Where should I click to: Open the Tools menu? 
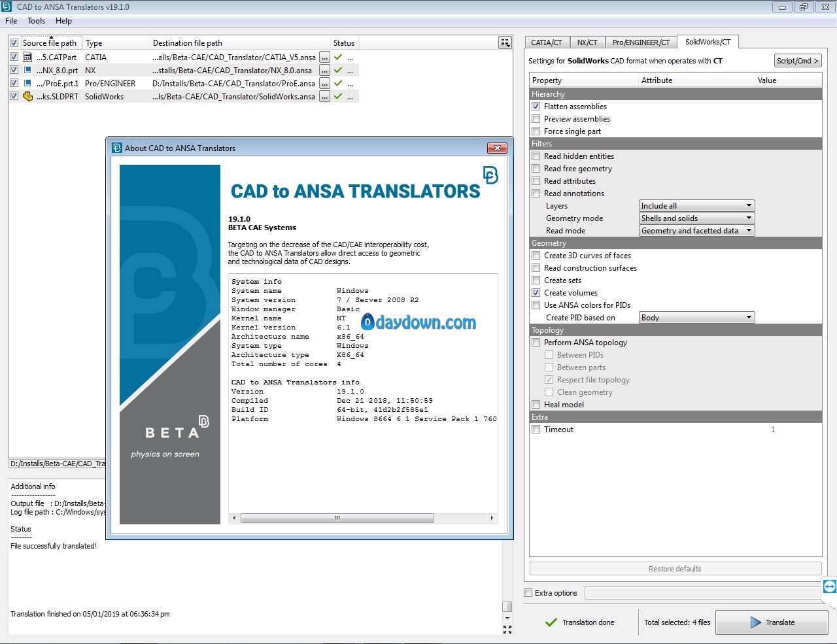coord(37,21)
